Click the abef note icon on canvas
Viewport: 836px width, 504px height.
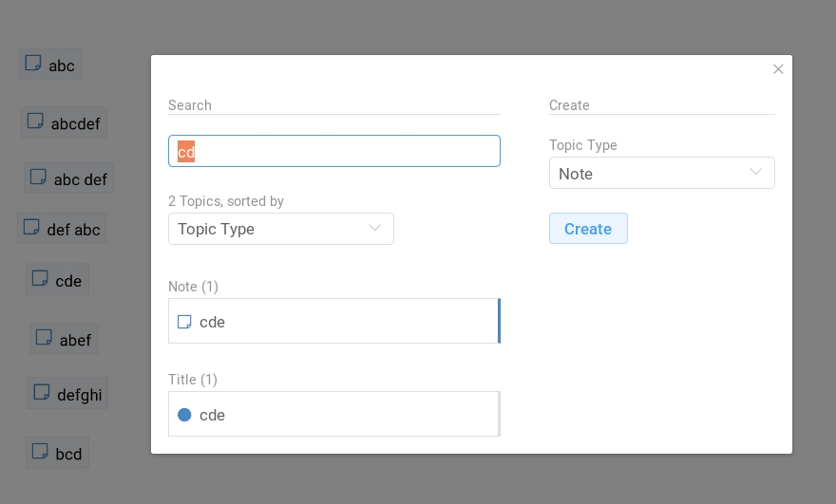tap(44, 338)
